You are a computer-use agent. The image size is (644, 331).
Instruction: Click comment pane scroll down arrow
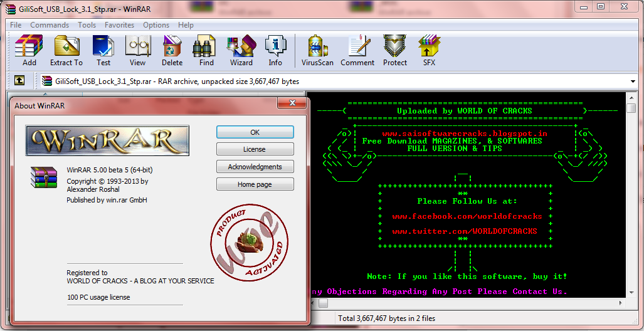tap(631, 292)
